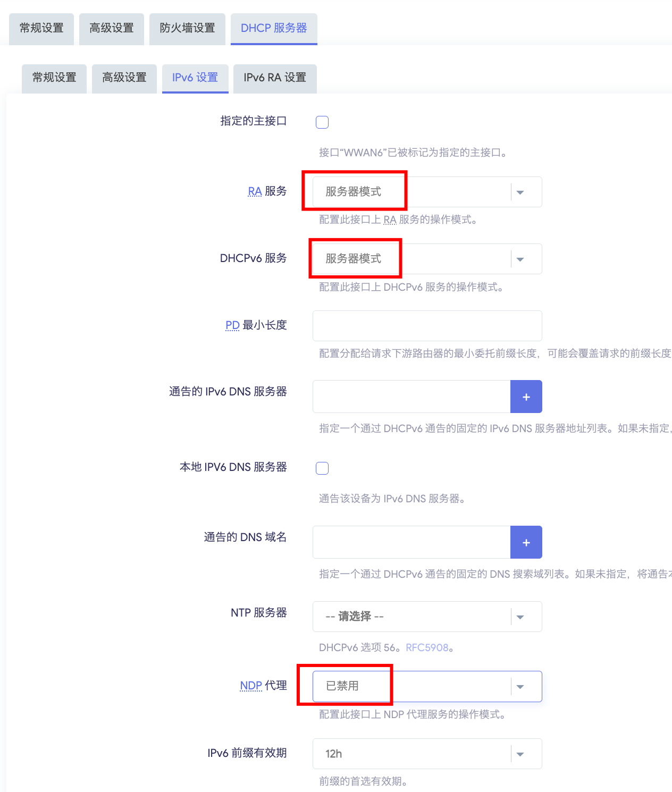The height and width of the screenshot is (792, 672).
Task: Select the IPv6 设置 sub-tab
Action: click(195, 78)
